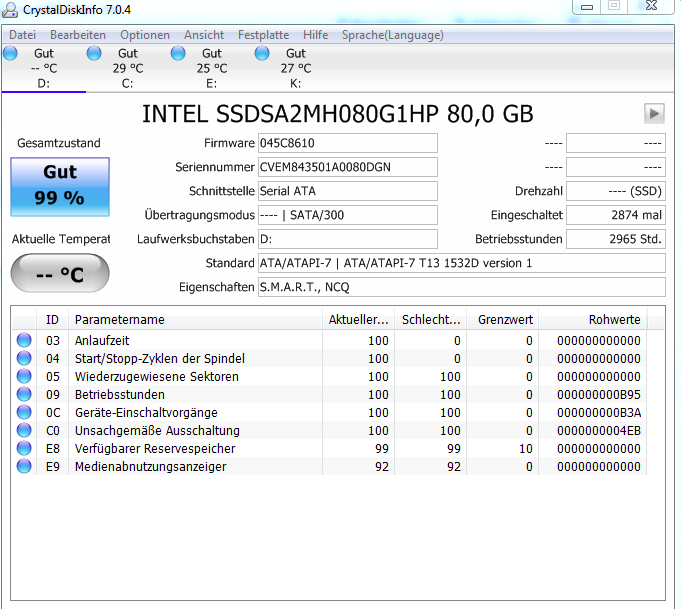Click the Aktueller... column header

[358, 320]
